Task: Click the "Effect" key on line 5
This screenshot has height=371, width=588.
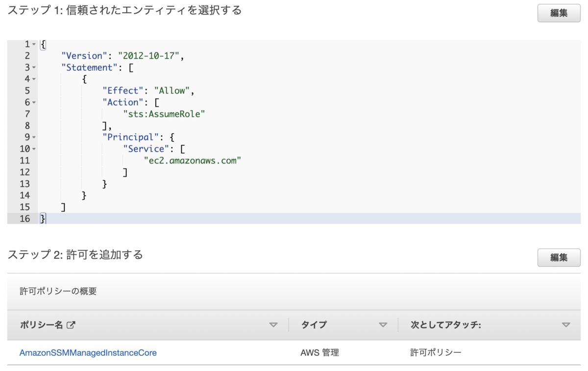Action: coord(123,91)
